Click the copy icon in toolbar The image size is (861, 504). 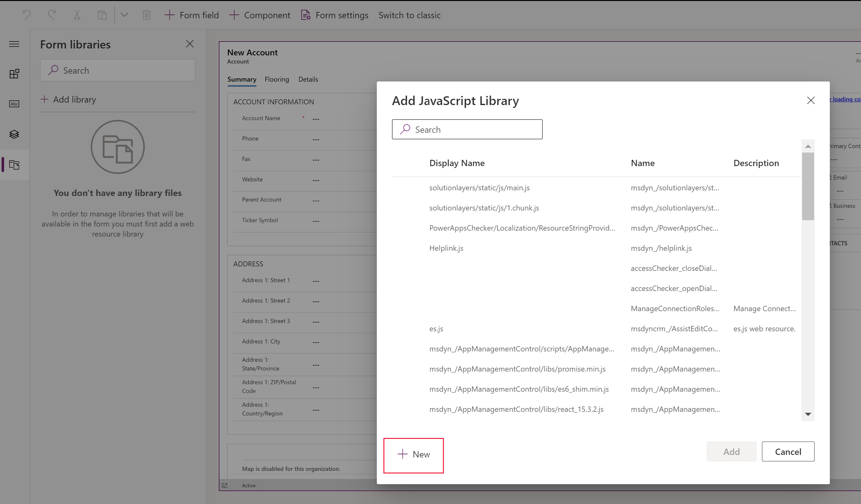101,14
